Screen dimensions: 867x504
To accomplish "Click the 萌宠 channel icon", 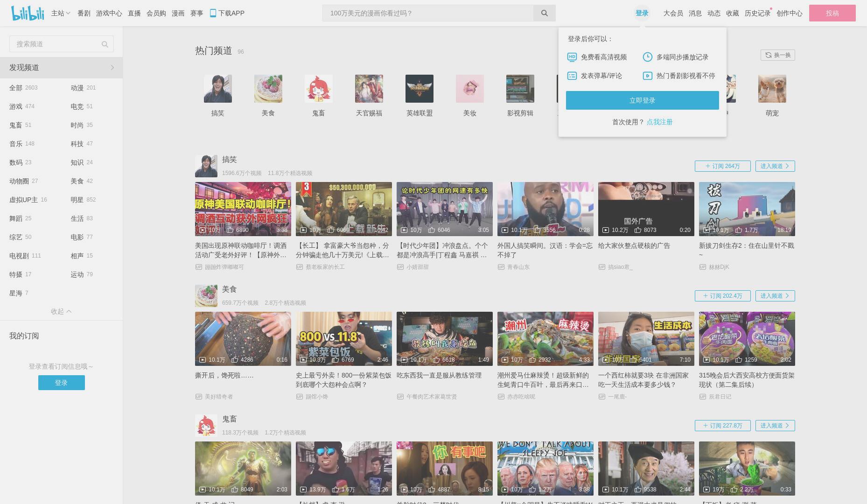I will [x=772, y=89].
